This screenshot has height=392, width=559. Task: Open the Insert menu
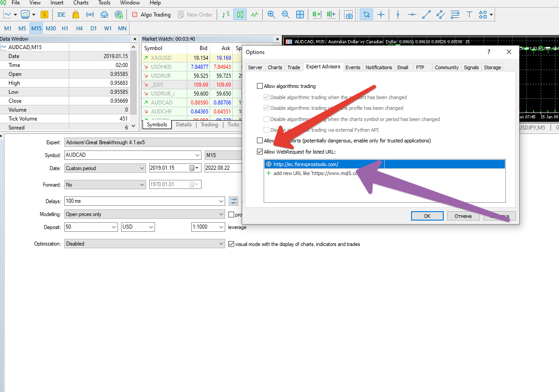pyautogui.click(x=57, y=3)
